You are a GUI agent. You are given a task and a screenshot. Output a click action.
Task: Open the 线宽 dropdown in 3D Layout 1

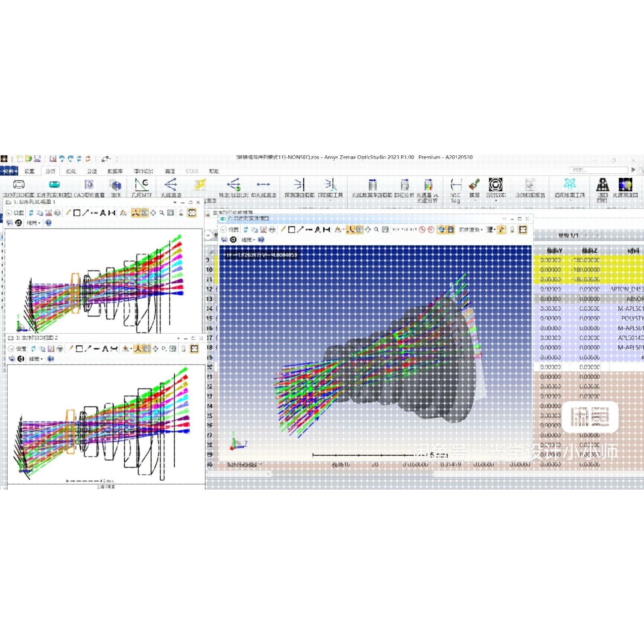pyautogui.click(x=33, y=223)
